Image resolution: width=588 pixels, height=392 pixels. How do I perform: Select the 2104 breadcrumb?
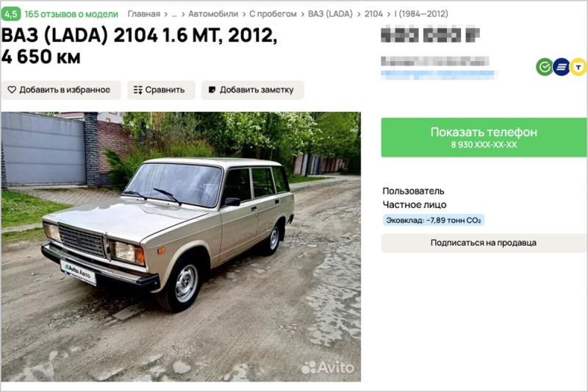click(x=373, y=14)
